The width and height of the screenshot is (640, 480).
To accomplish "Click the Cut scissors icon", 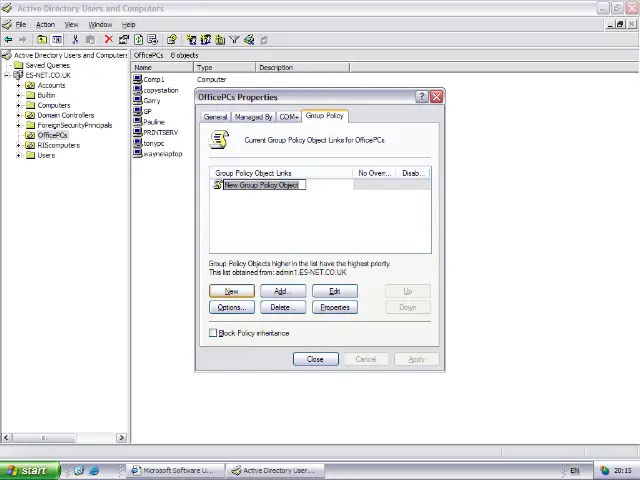I will click(x=75, y=40).
